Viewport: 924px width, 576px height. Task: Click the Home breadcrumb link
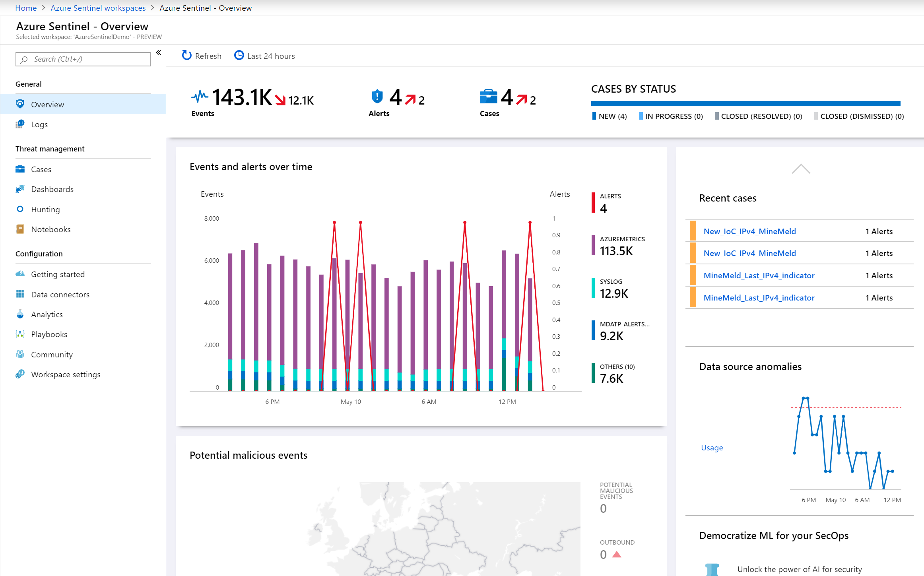point(26,8)
